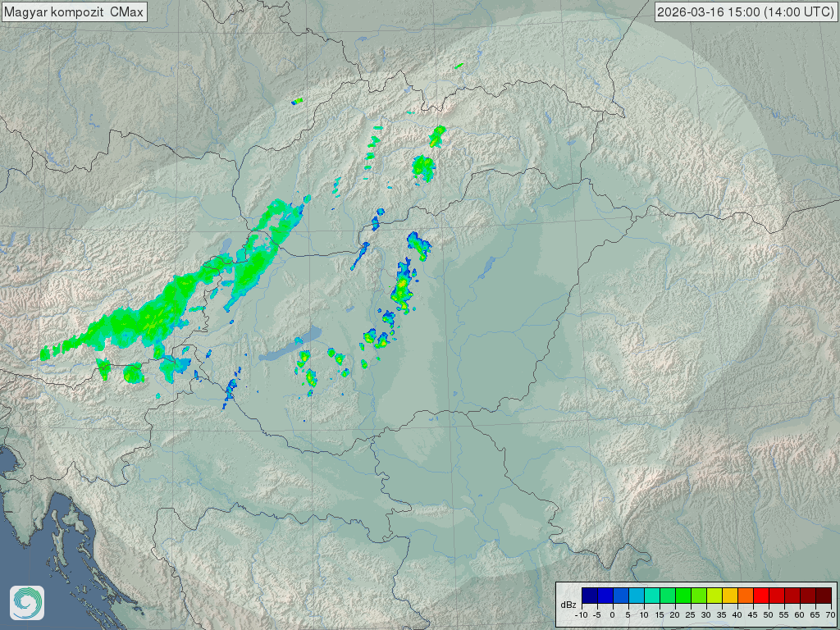Click the orange swatch between 40 and 45
This screenshot has width=840, height=630.
[745, 596]
